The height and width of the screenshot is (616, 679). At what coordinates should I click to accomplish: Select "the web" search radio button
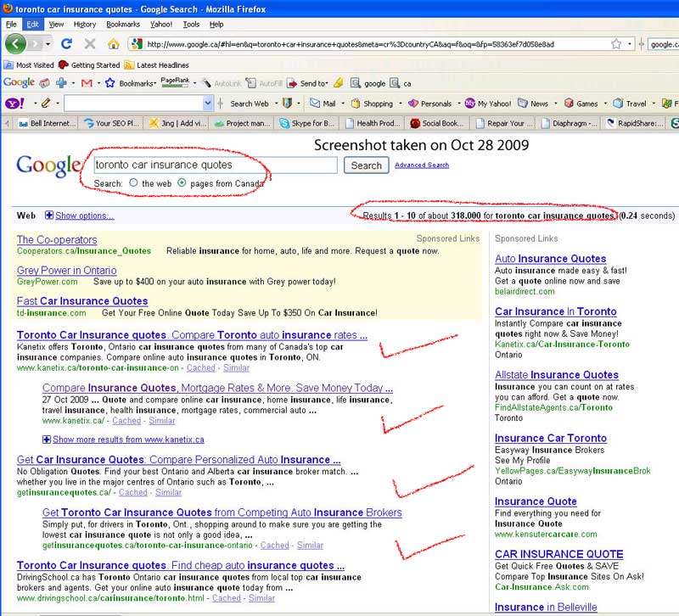133,183
